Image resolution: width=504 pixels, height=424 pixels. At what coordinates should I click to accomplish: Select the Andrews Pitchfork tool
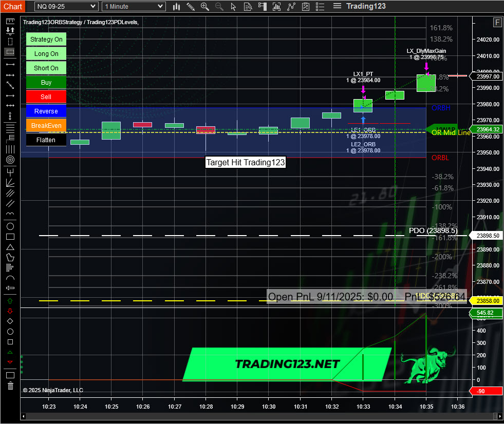[10, 172]
